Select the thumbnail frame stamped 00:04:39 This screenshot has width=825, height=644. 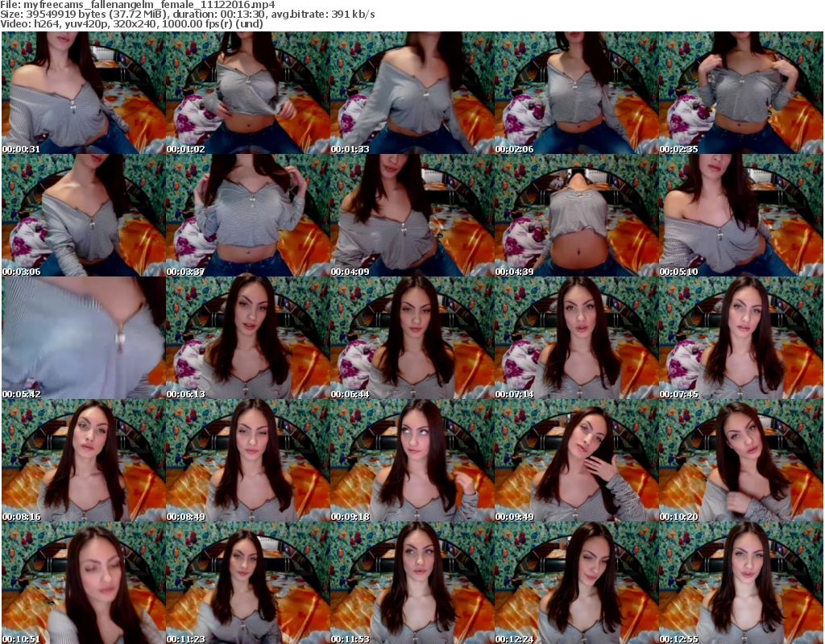pos(576,215)
